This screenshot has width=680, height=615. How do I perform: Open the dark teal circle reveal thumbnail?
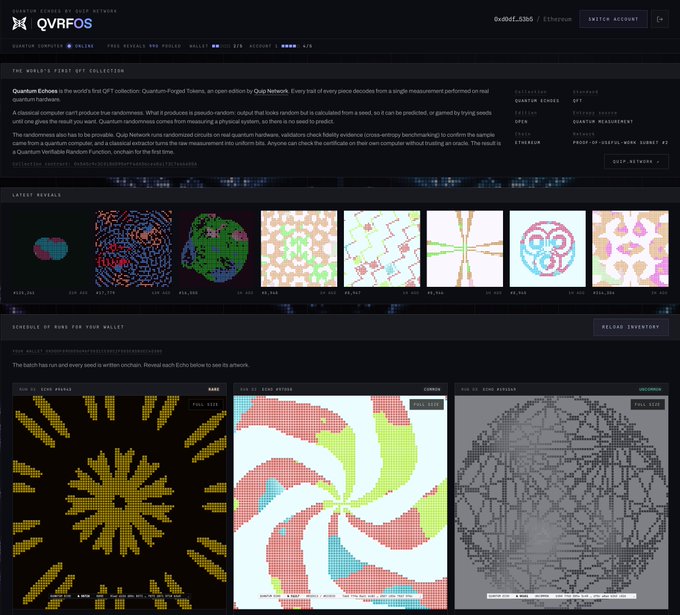50,249
